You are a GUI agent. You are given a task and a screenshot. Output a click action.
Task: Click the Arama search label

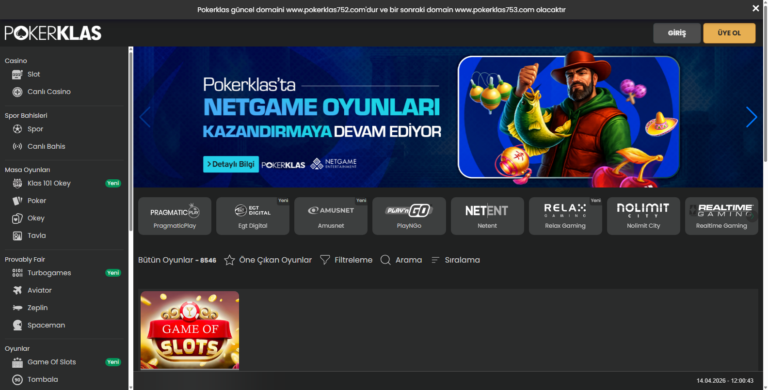(408, 260)
